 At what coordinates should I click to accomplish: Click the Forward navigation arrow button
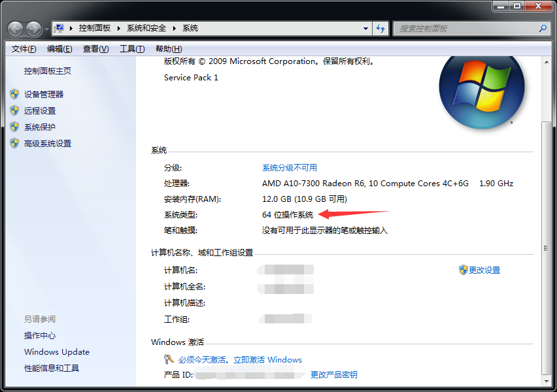[34, 29]
